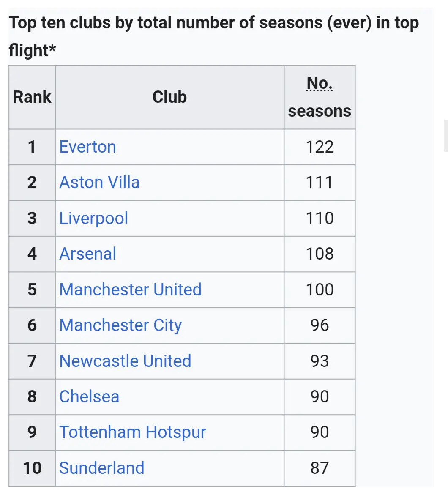Click the Rank column header
The image size is (448, 503).
click(32, 97)
